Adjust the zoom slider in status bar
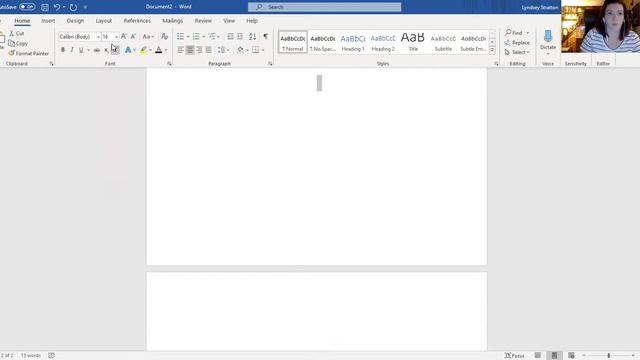This screenshot has width=640, height=360. pyautogui.click(x=609, y=356)
